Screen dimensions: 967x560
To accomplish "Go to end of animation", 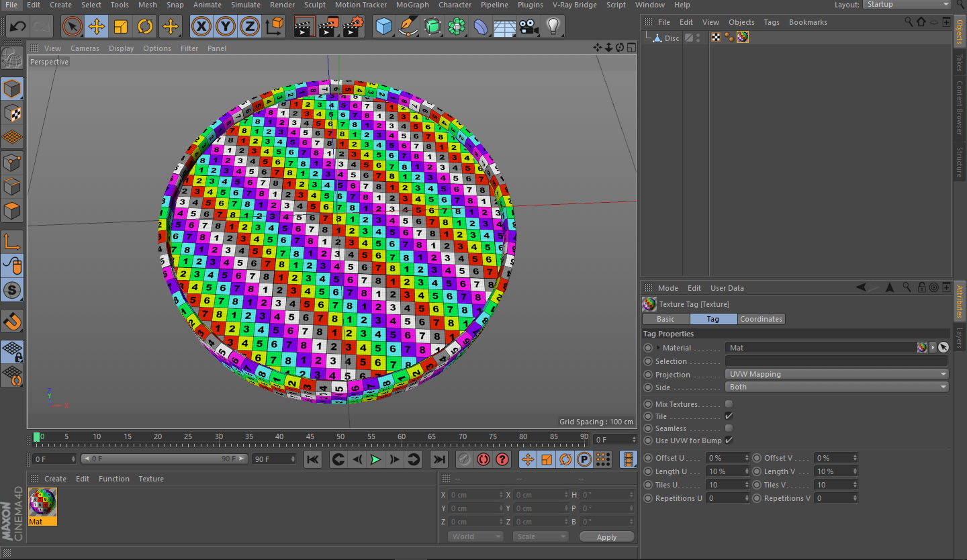I will click(x=439, y=459).
